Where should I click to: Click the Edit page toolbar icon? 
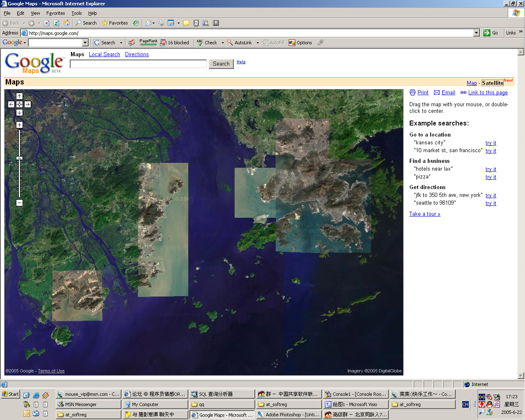[171, 23]
